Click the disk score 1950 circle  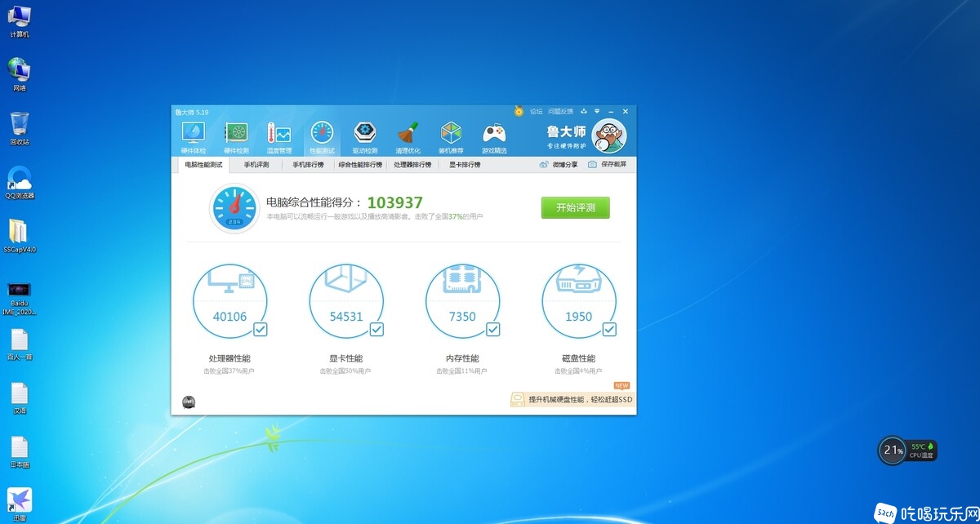tap(579, 303)
